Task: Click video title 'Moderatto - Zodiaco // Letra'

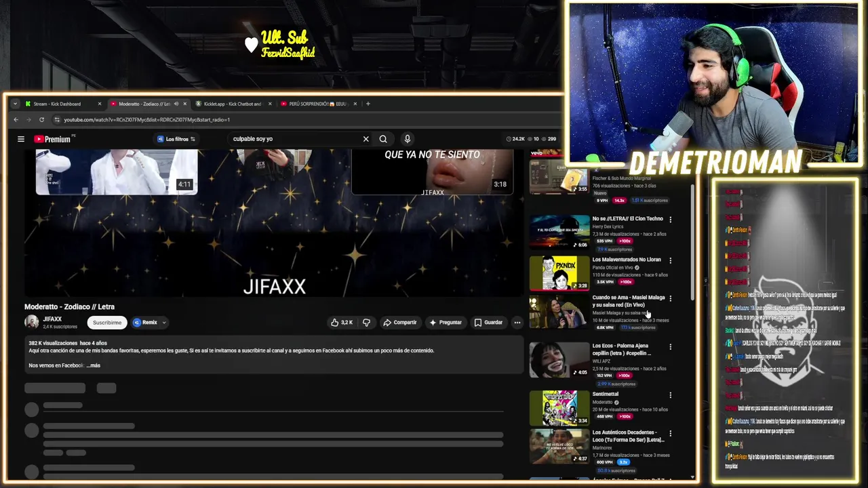Action: [x=69, y=306]
